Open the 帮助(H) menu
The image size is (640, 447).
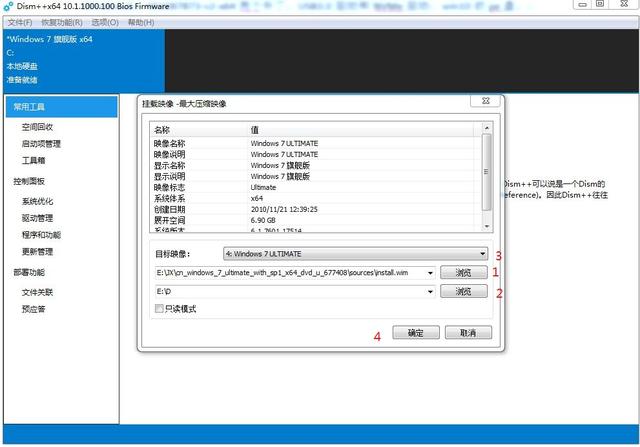tap(141, 22)
